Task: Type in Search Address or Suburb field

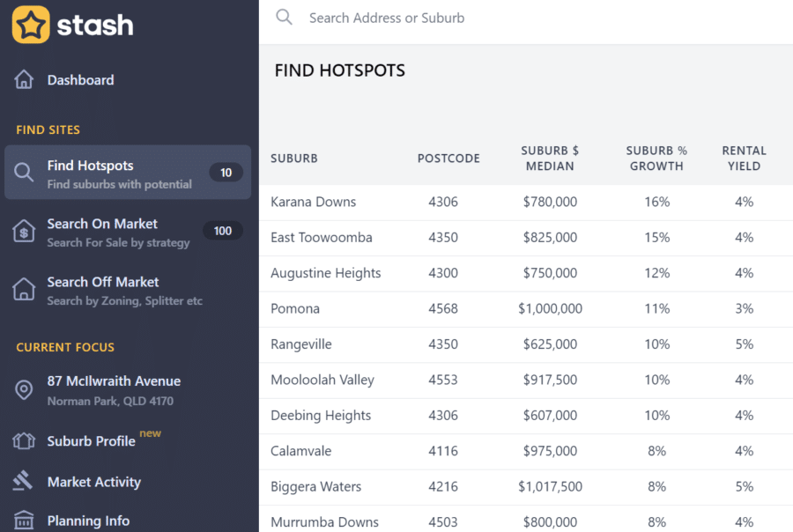Action: (529, 18)
